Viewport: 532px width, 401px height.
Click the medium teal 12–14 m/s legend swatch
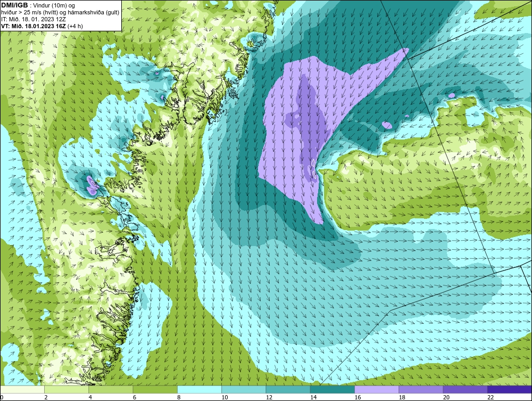click(288, 389)
